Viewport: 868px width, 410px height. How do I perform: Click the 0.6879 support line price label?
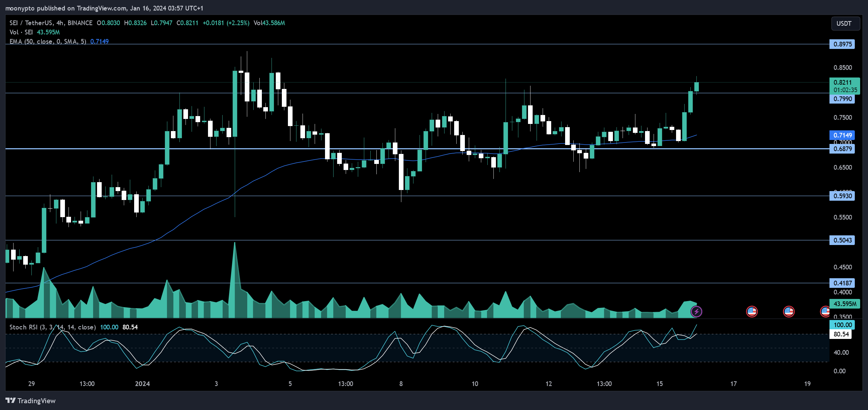pyautogui.click(x=842, y=149)
